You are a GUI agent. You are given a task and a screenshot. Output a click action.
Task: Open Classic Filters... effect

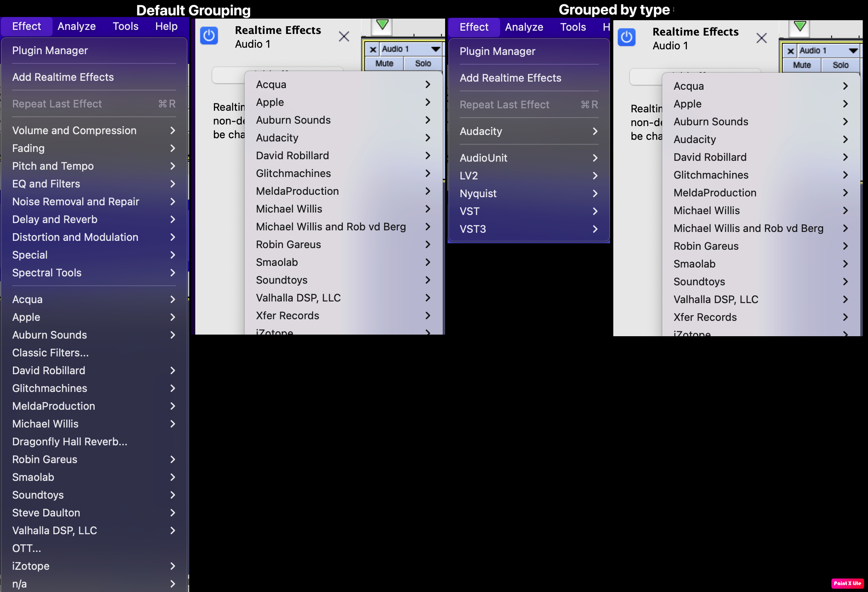point(94,353)
